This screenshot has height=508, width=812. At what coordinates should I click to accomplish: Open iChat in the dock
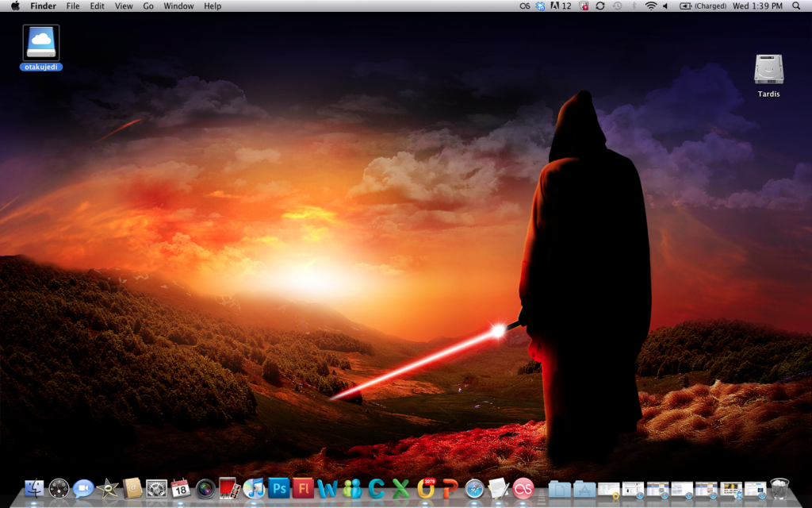(82, 488)
